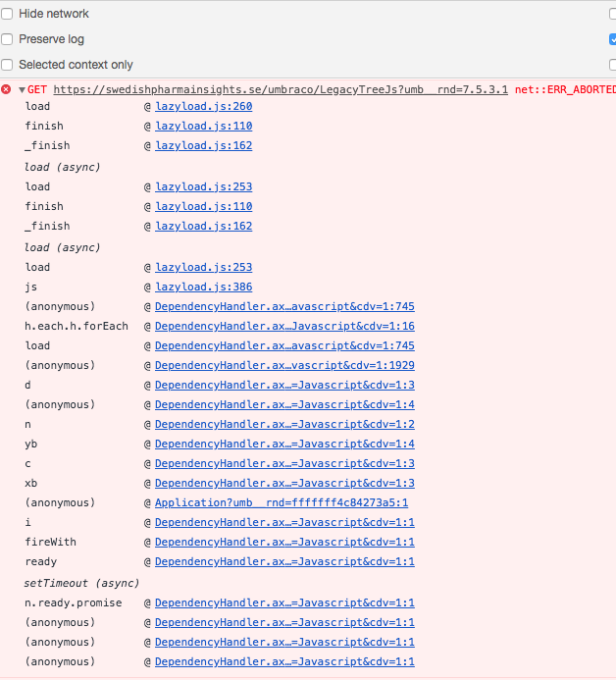Check the Selected context only option
The height and width of the screenshot is (680, 616).
coord(8,65)
